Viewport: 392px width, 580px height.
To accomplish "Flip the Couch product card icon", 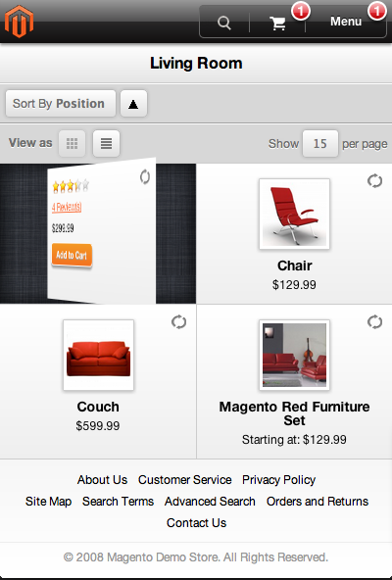I will click(x=178, y=321).
